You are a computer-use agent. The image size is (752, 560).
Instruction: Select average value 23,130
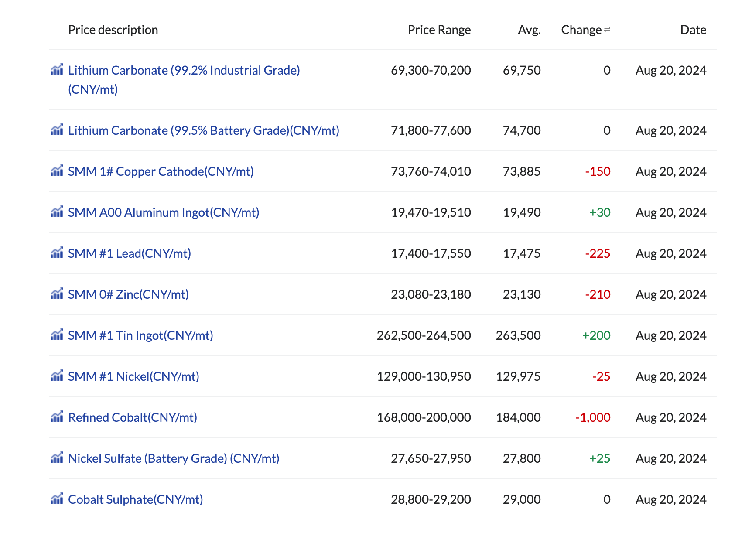click(522, 294)
